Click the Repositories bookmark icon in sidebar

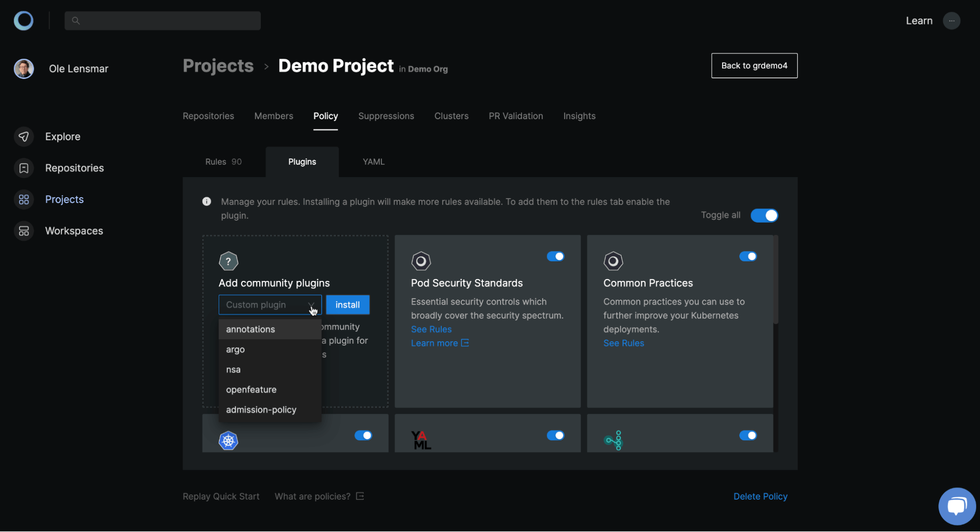pyautogui.click(x=24, y=168)
